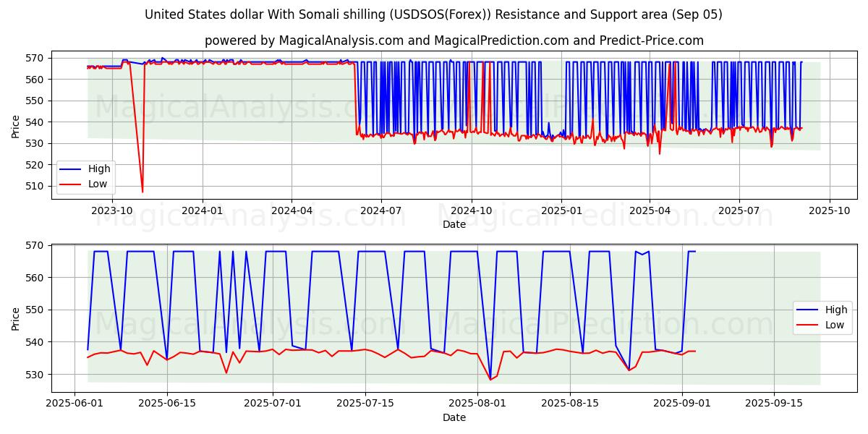The height and width of the screenshot is (434, 868).
Task: Click the 2025-10 tick label
Action: (829, 210)
